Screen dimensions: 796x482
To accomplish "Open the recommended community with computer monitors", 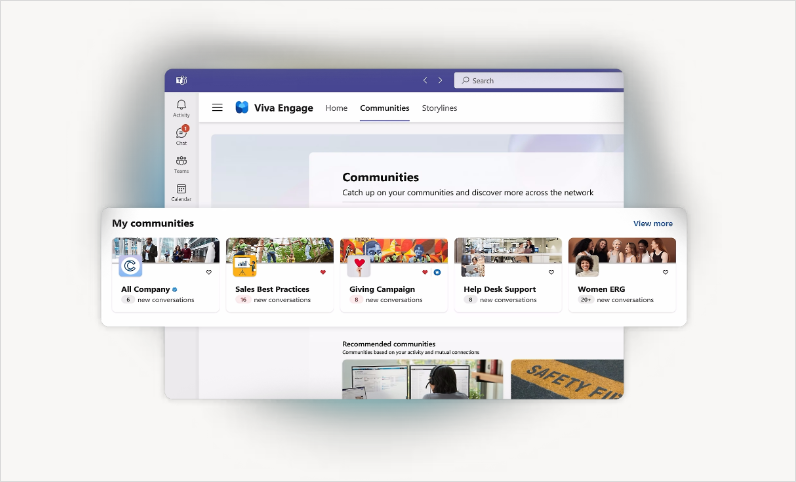I will 422,379.
